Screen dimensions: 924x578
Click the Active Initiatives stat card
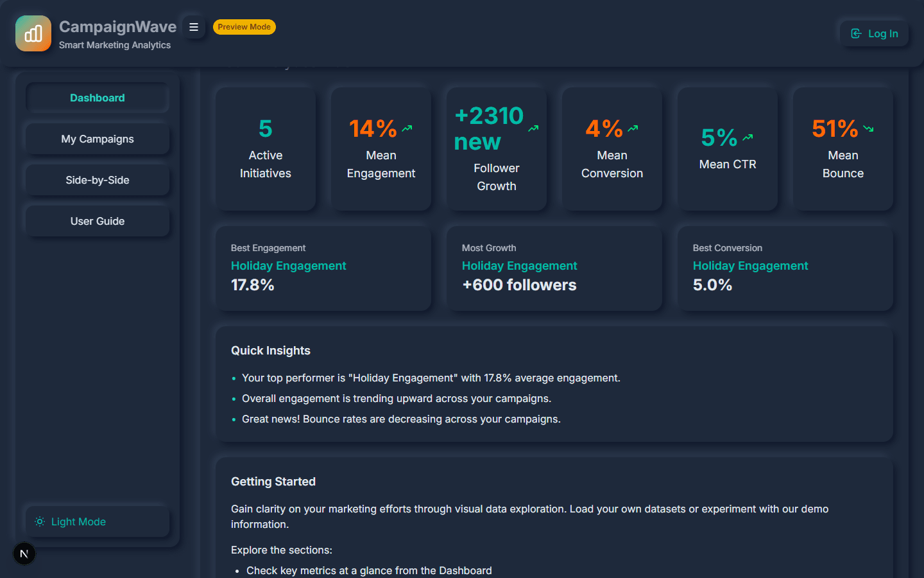point(266,149)
